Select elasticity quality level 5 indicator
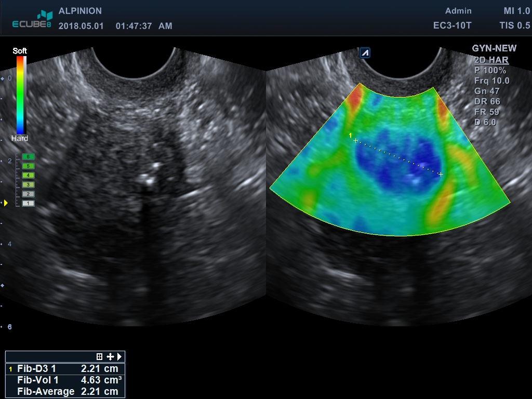Viewport: 532px width, 399px height. (x=29, y=166)
